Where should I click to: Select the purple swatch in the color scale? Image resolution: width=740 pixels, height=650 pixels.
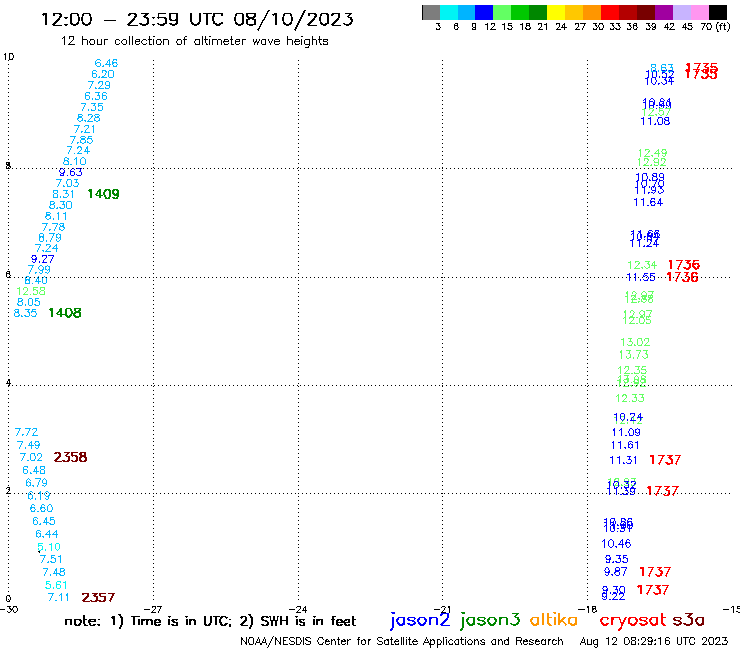pyautogui.click(x=664, y=12)
